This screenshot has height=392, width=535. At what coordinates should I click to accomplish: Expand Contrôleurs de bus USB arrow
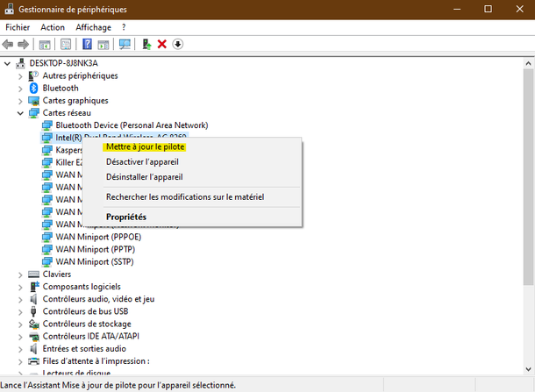[20, 312]
